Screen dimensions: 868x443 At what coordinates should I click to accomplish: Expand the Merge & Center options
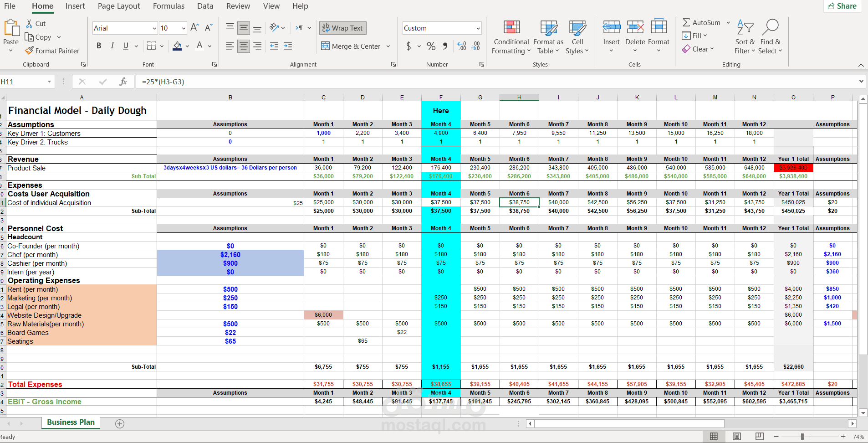388,46
